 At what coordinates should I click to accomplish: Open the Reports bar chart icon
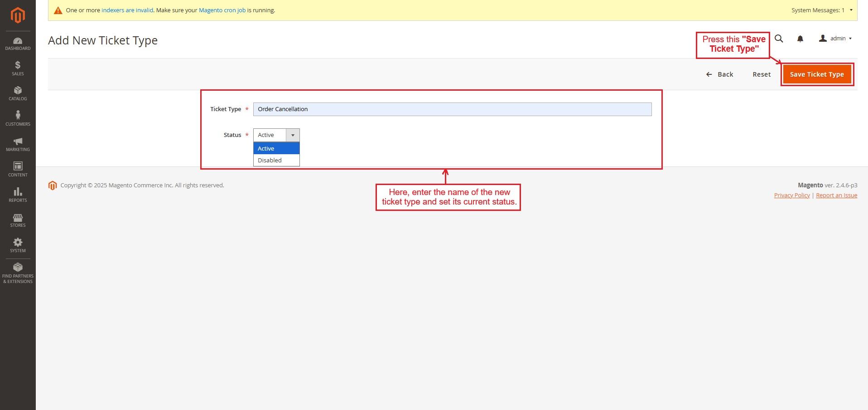point(18,195)
